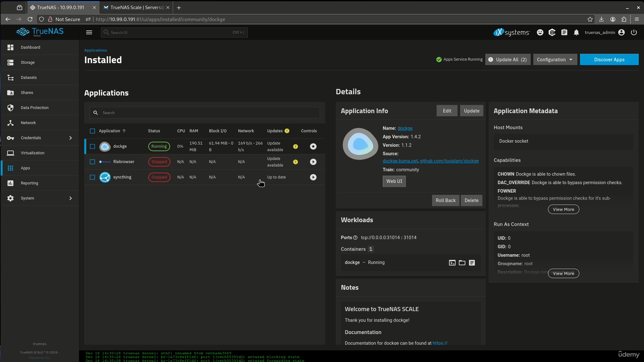Click the Search UI field
Image resolution: width=644 pixels, height=362 pixels.
tap(174, 33)
